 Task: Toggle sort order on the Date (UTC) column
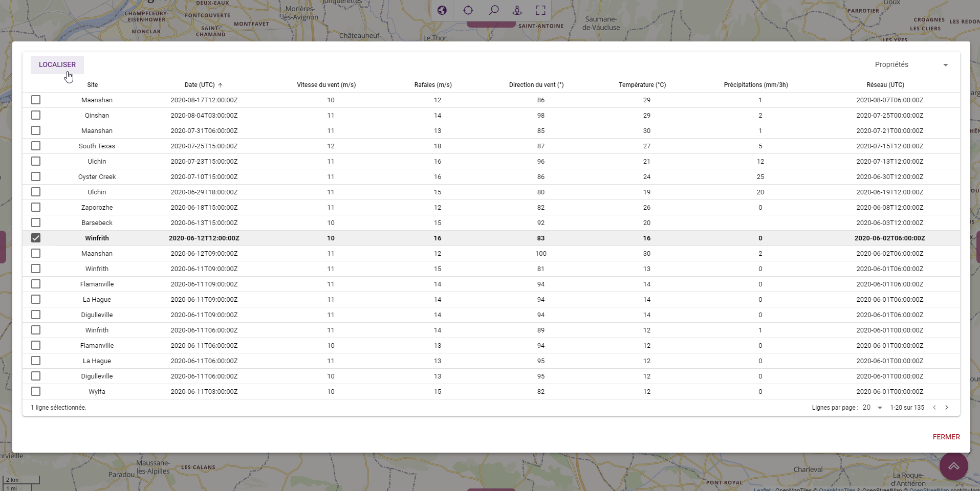click(x=204, y=85)
